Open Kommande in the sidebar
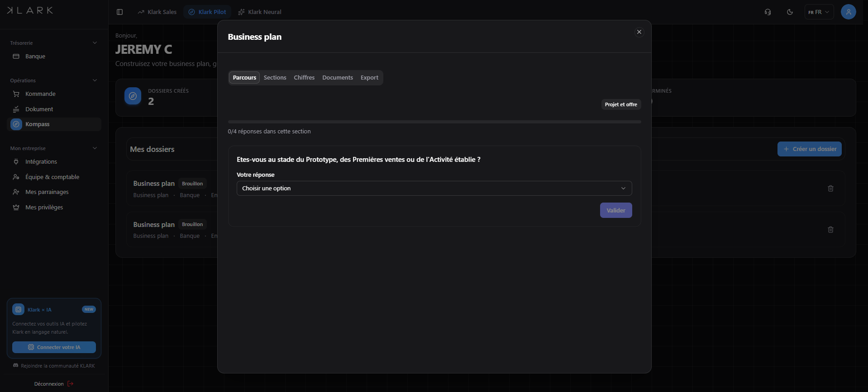 coord(54,94)
